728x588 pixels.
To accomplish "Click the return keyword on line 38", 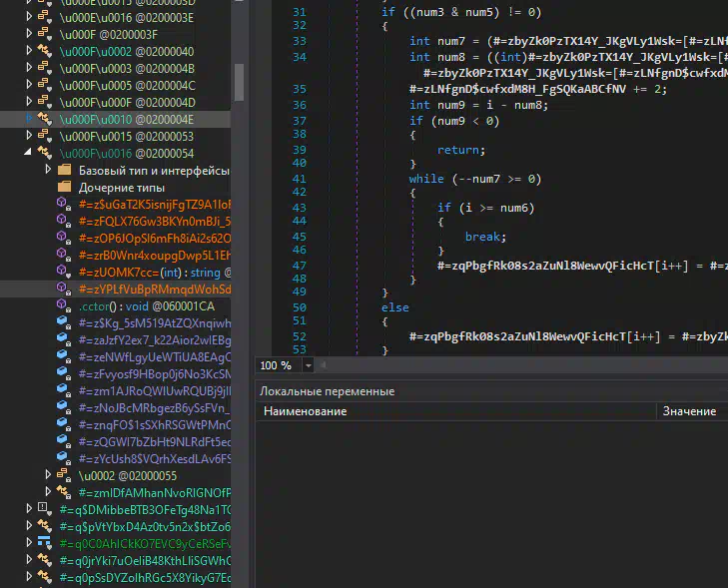I will pos(460,149).
